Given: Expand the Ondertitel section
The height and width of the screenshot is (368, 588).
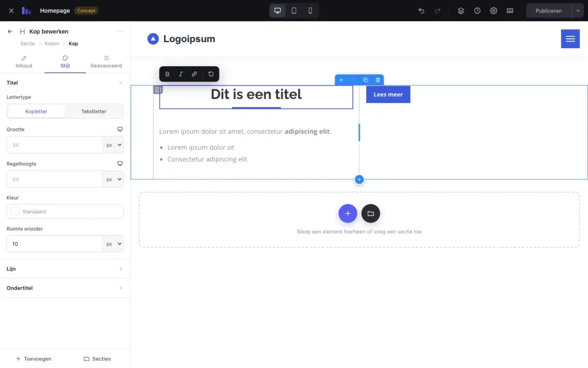Looking at the screenshot, I should coord(65,288).
